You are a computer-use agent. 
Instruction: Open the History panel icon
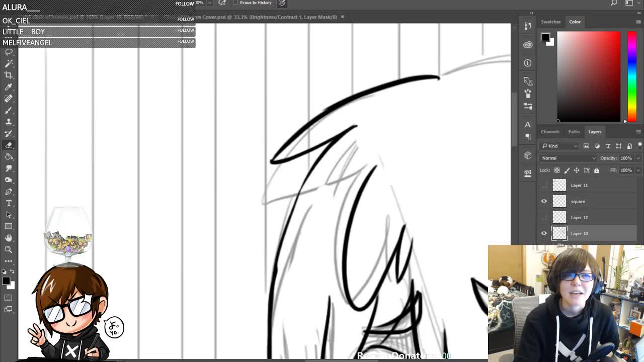point(528,27)
